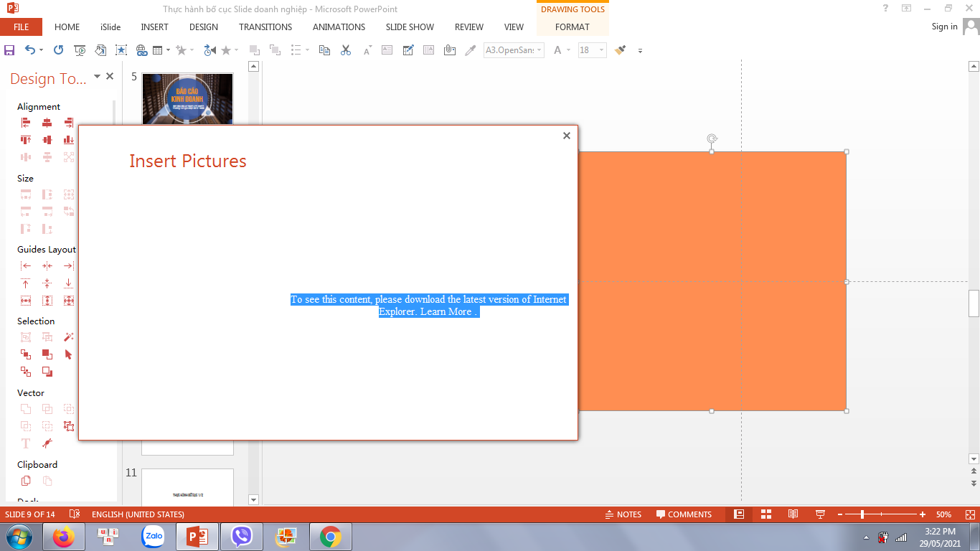Open the FILE tab
980x551 pixels.
21,27
